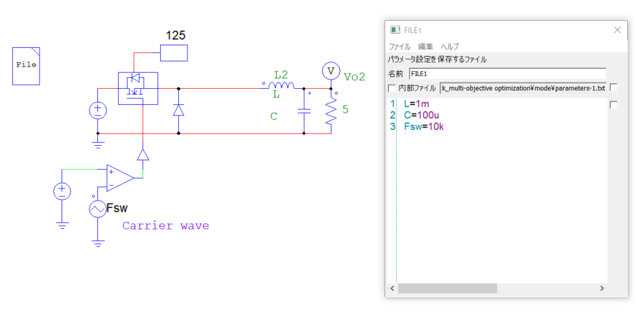Click the box under the 125 label

click(174, 52)
